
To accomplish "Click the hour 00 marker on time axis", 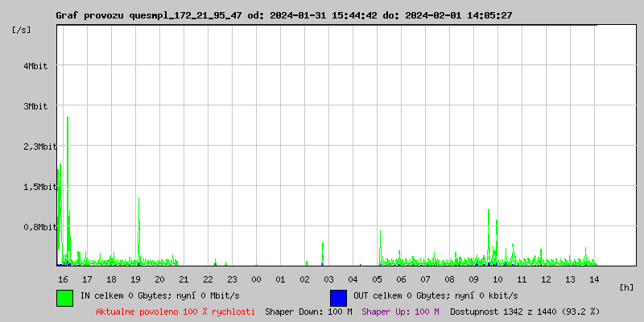I will [x=256, y=279].
